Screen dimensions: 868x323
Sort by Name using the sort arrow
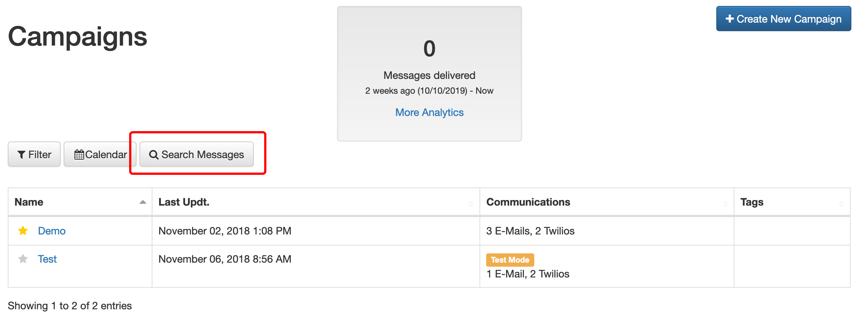point(143,202)
